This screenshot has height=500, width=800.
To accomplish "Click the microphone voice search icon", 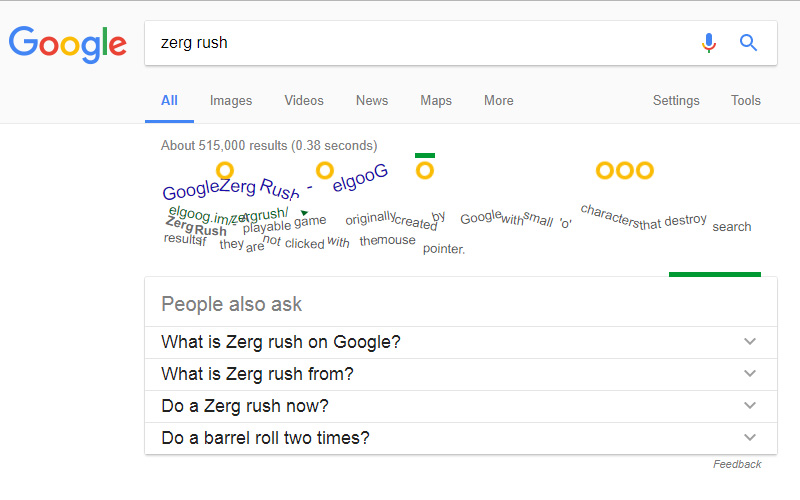I will (708, 43).
